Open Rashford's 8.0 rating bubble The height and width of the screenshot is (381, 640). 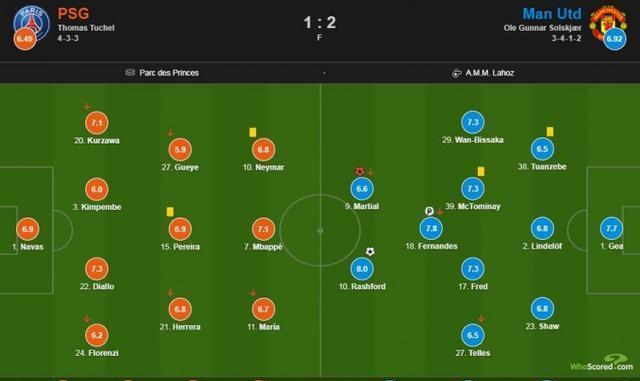pyautogui.click(x=362, y=269)
